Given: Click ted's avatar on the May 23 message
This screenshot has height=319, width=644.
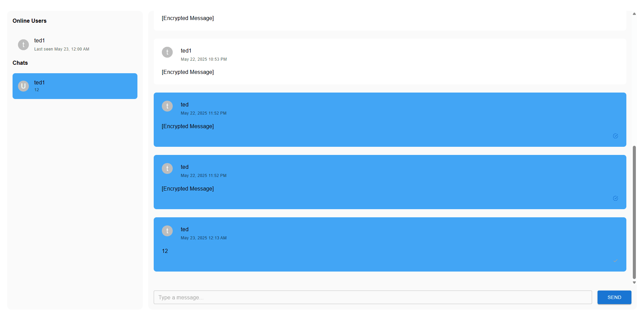Looking at the screenshot, I should tap(167, 231).
